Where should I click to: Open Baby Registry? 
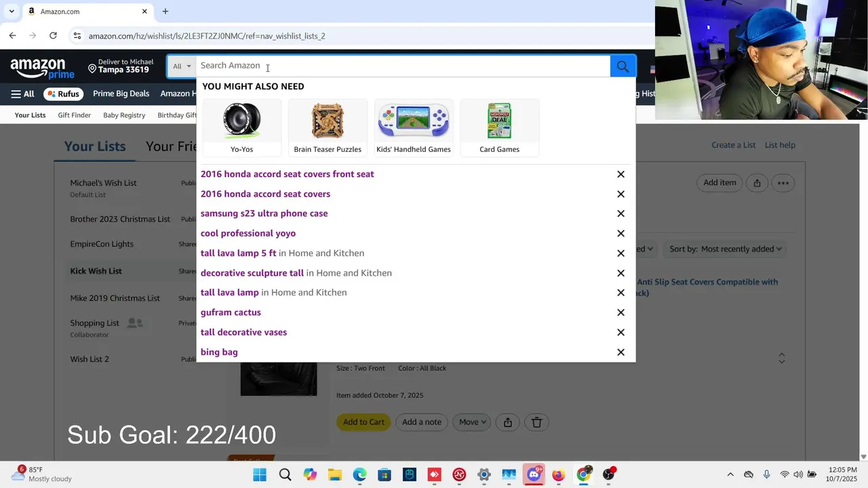[124, 115]
